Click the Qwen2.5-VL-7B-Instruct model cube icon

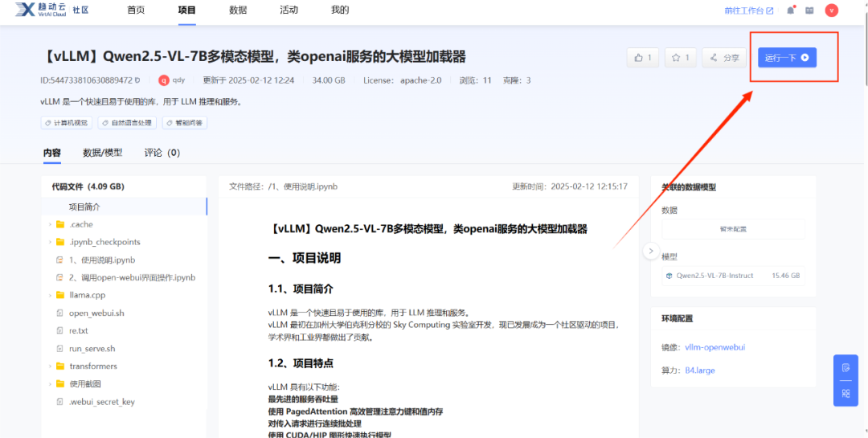(x=669, y=275)
